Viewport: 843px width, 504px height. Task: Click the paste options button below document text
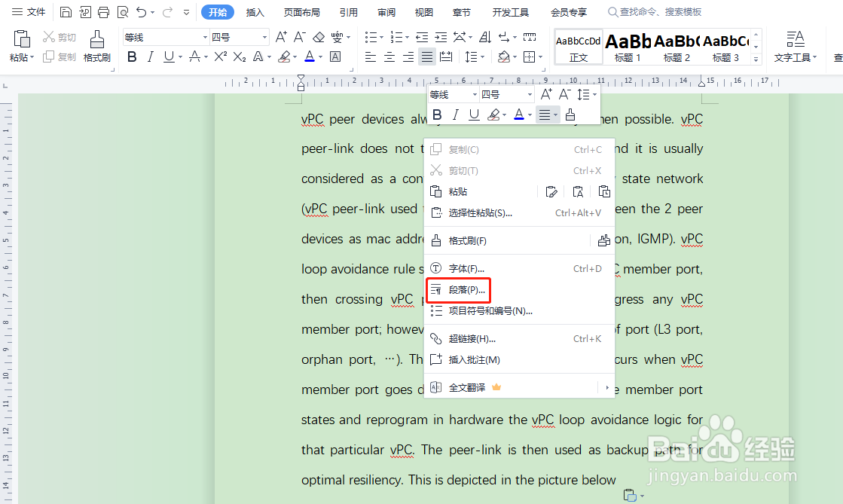[633, 495]
